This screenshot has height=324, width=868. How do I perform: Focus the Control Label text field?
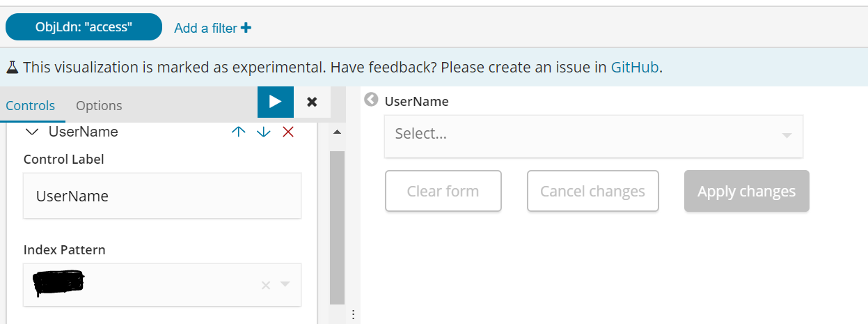[x=162, y=196]
